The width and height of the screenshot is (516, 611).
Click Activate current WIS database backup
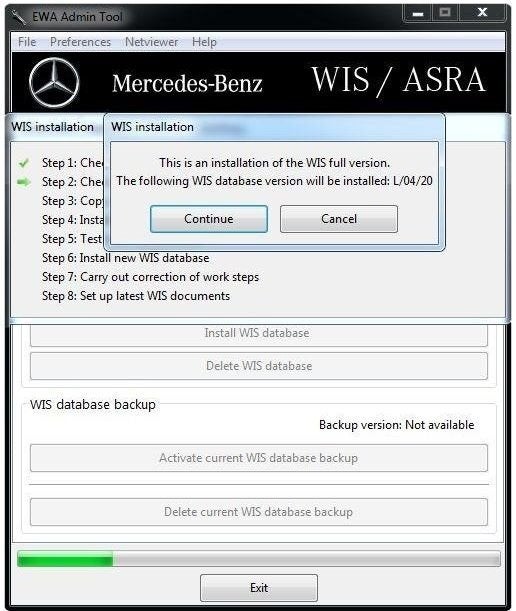(258, 458)
